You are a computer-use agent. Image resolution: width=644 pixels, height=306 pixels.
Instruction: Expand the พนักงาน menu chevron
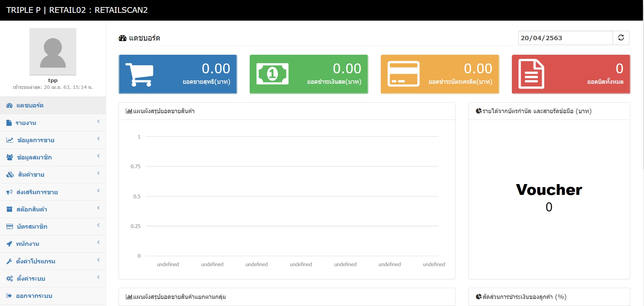[98, 242]
